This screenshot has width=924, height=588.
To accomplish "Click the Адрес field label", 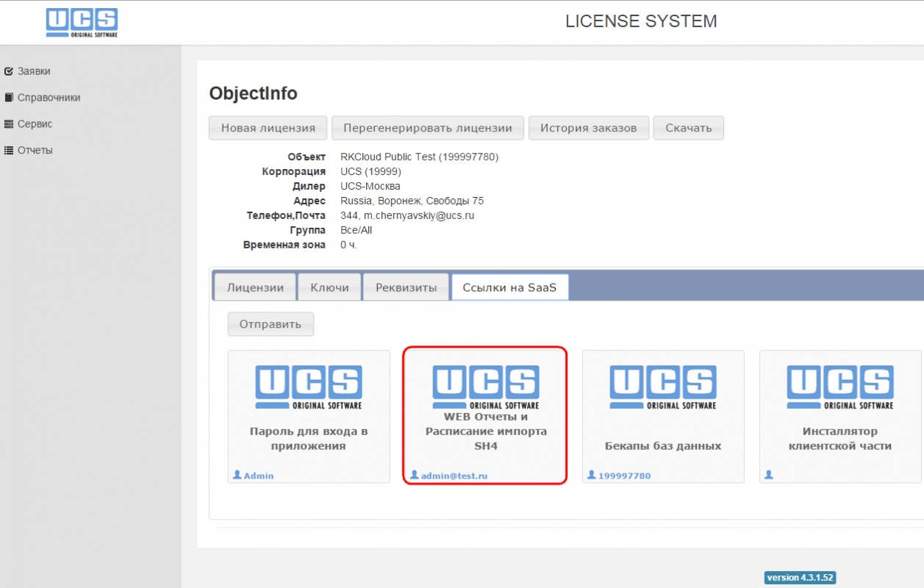I will [x=309, y=201].
